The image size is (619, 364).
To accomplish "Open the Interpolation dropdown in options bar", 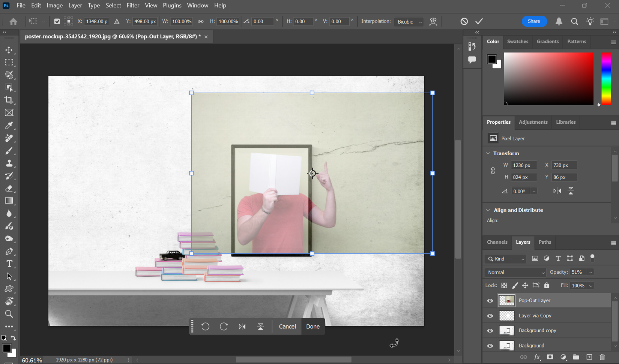I will pyautogui.click(x=409, y=22).
